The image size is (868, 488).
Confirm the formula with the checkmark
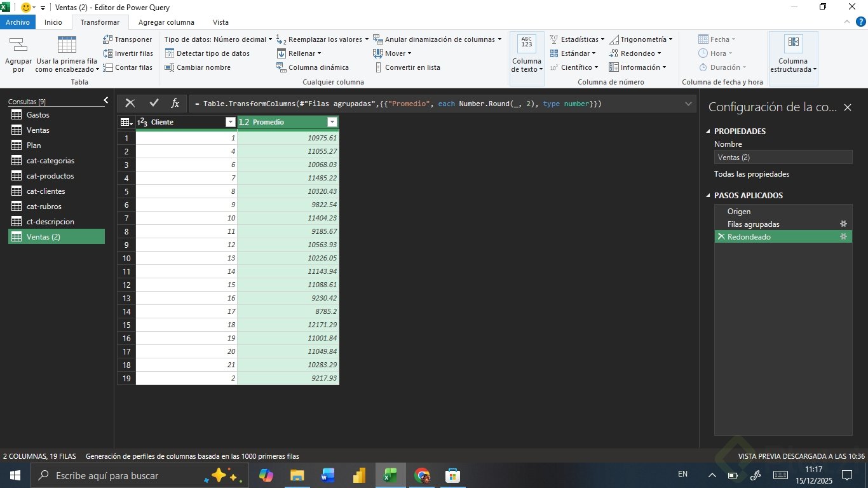pos(154,103)
